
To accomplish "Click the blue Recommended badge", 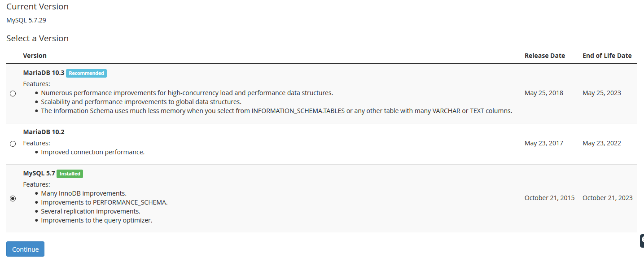I will pyautogui.click(x=86, y=73).
